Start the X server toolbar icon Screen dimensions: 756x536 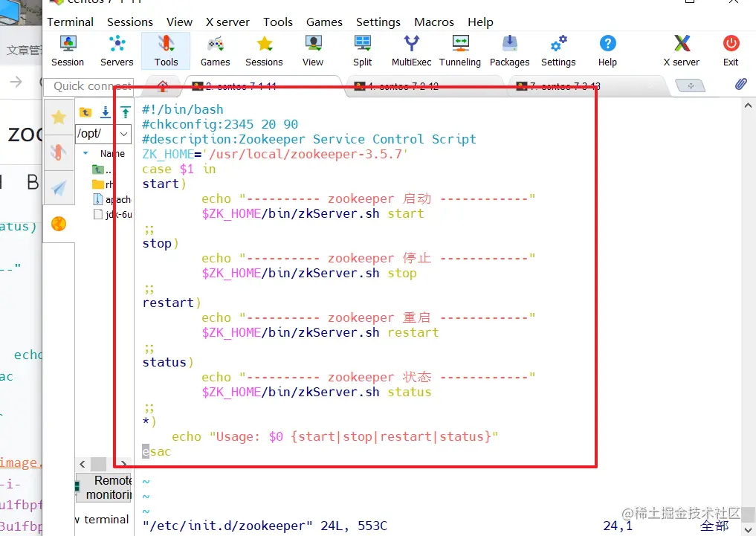681,51
